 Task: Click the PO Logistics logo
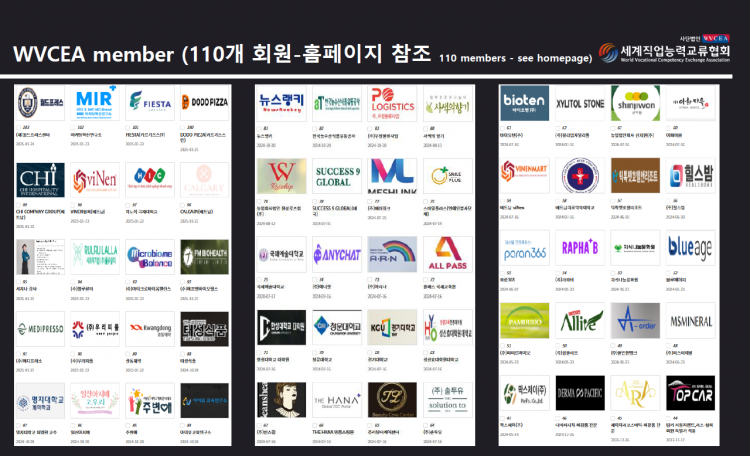click(391, 103)
